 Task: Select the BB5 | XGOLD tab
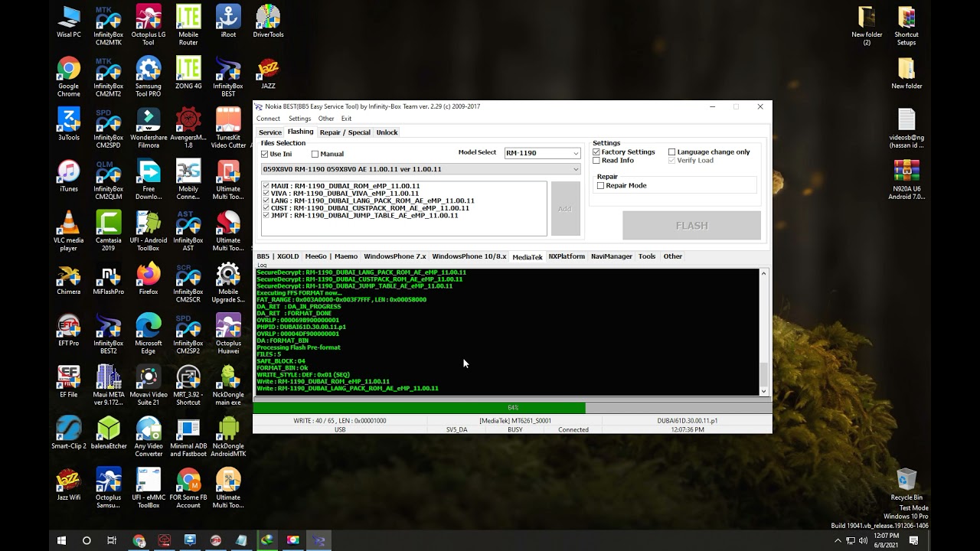point(278,256)
